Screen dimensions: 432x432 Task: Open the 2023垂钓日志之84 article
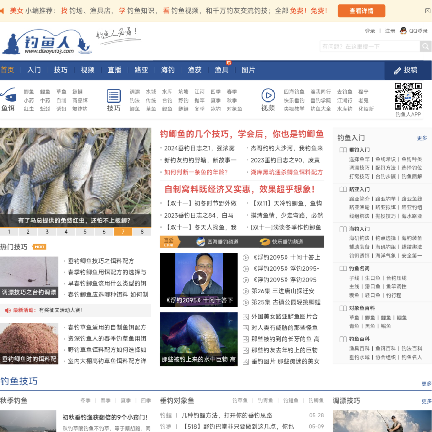(199, 216)
